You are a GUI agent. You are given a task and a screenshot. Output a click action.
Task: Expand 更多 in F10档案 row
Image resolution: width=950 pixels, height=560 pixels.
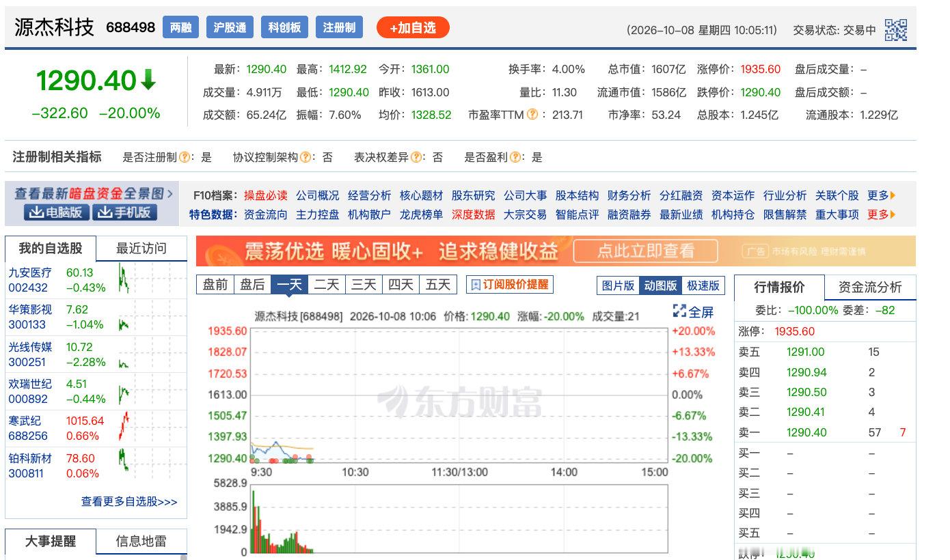(881, 195)
